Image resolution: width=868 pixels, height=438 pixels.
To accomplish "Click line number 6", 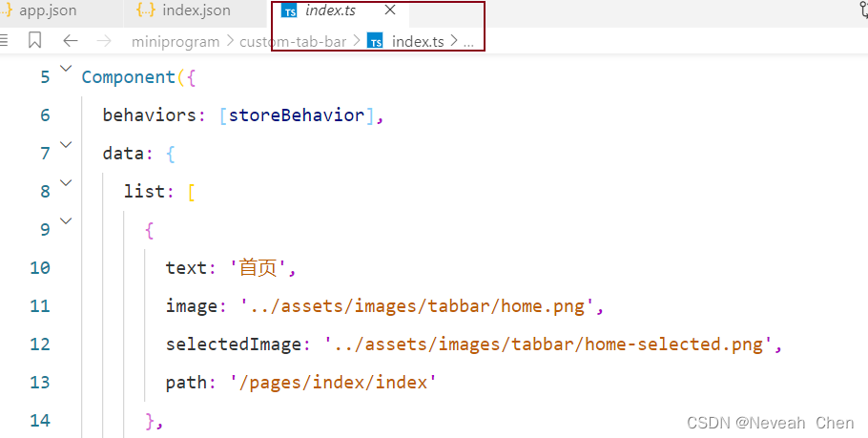I will [x=46, y=115].
